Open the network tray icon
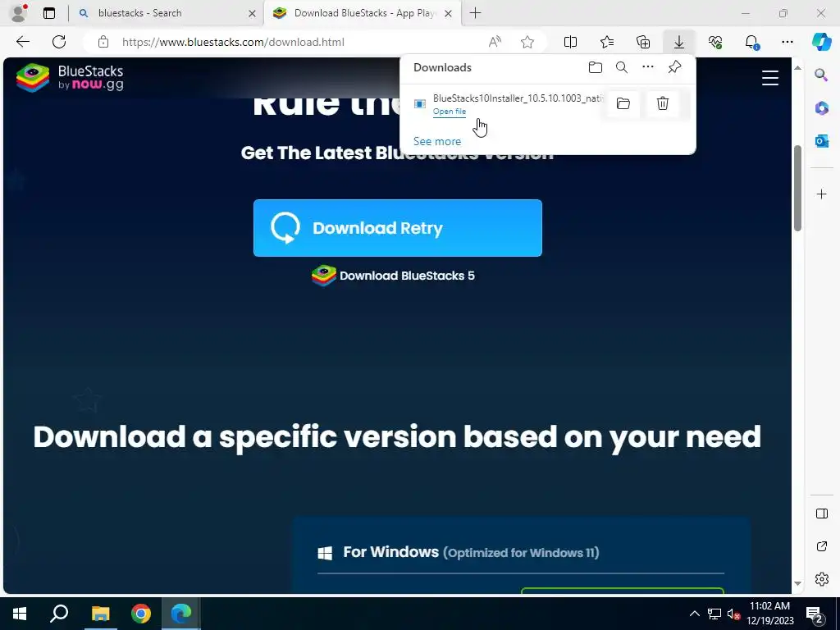Viewport: 840px width, 630px height. pyautogui.click(x=714, y=614)
